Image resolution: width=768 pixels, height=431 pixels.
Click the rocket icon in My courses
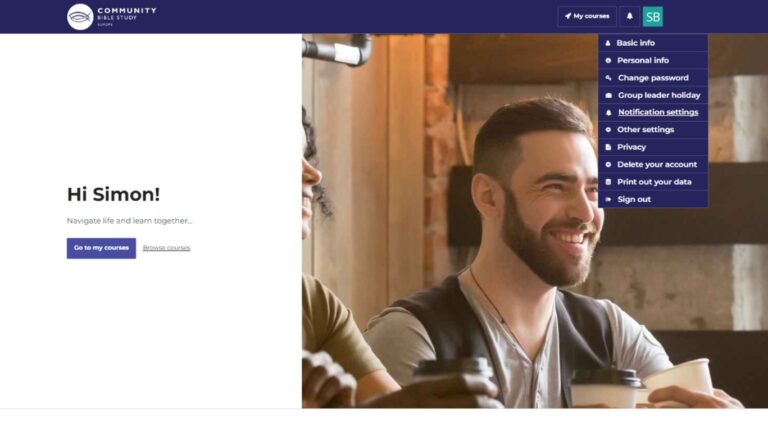point(568,16)
